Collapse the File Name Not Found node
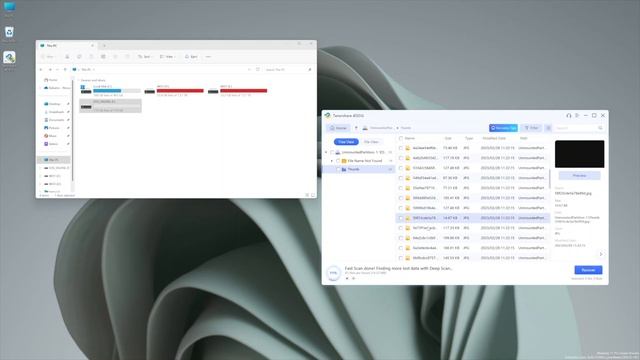The height and width of the screenshot is (360, 640). 332,161
